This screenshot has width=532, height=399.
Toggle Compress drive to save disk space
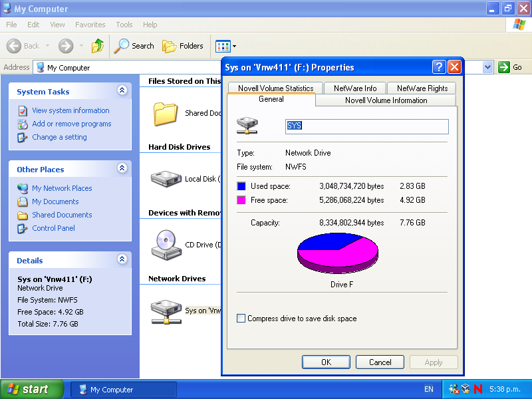click(241, 319)
